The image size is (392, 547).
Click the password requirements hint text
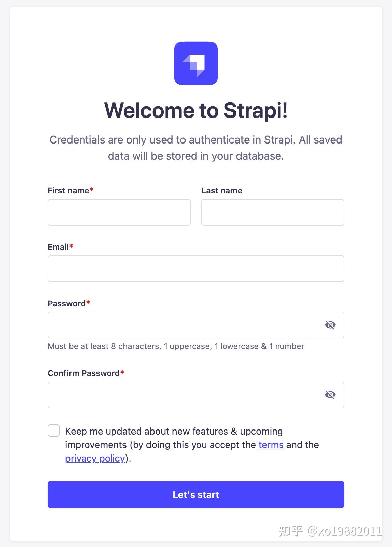point(175,346)
